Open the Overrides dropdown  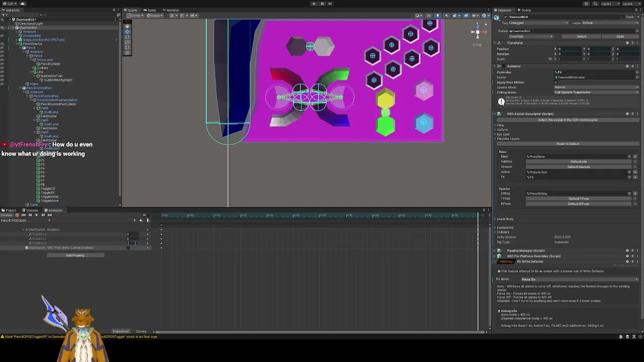click(531, 37)
